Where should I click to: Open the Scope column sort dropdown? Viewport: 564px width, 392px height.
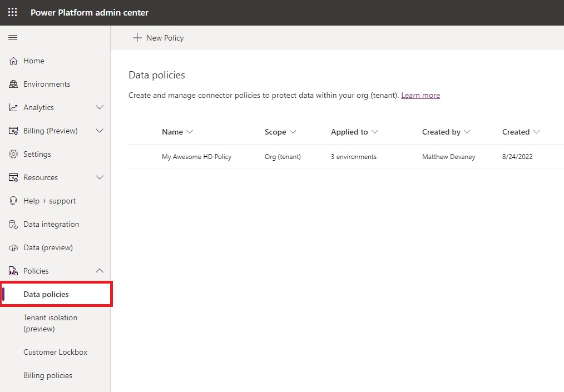click(x=293, y=132)
